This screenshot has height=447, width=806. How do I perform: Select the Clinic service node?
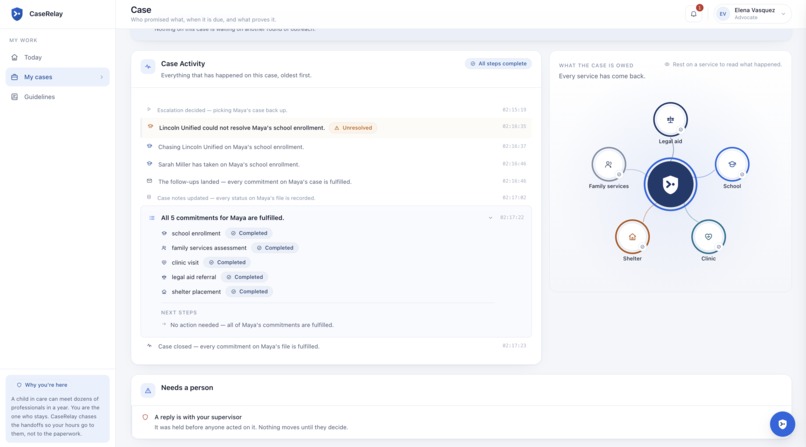708,237
